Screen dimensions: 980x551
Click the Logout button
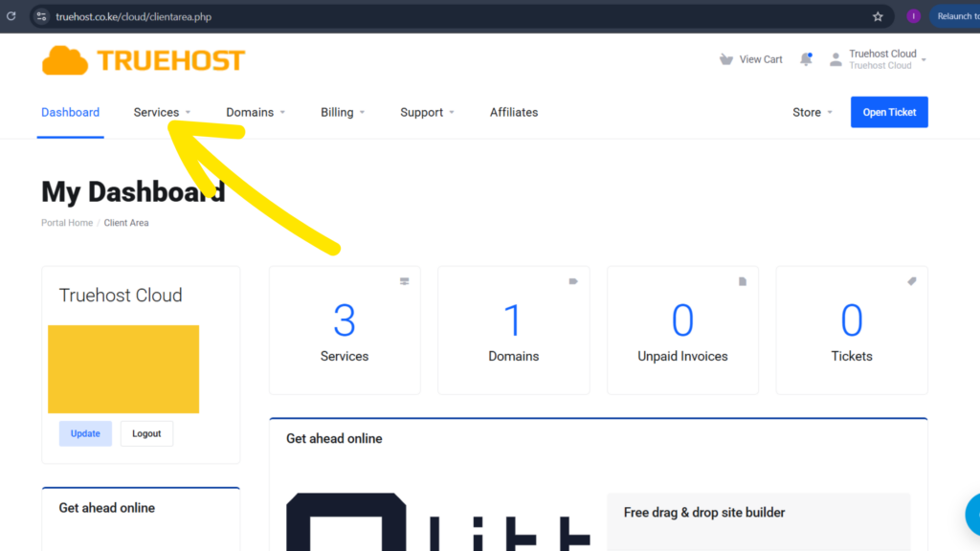tap(146, 433)
